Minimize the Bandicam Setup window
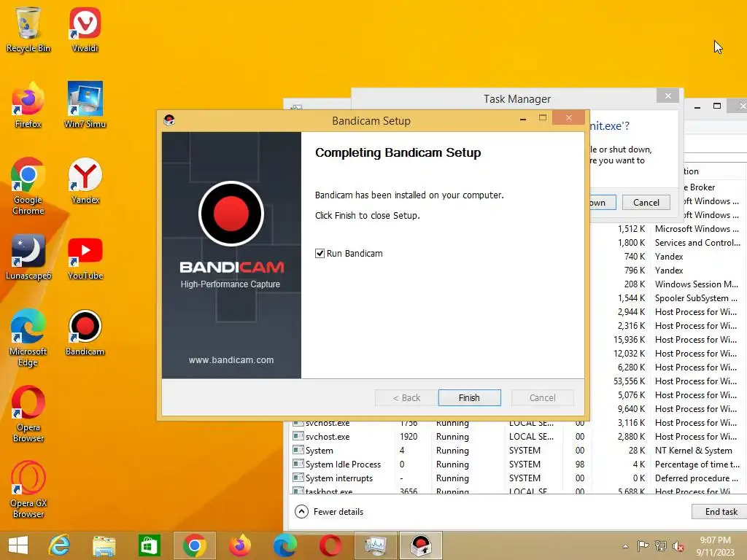This screenshot has width=747, height=560. [x=523, y=119]
